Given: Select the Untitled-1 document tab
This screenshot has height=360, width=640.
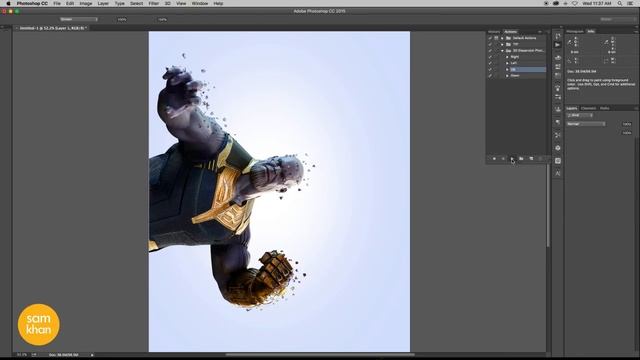Looking at the screenshot, I should click(x=53, y=28).
